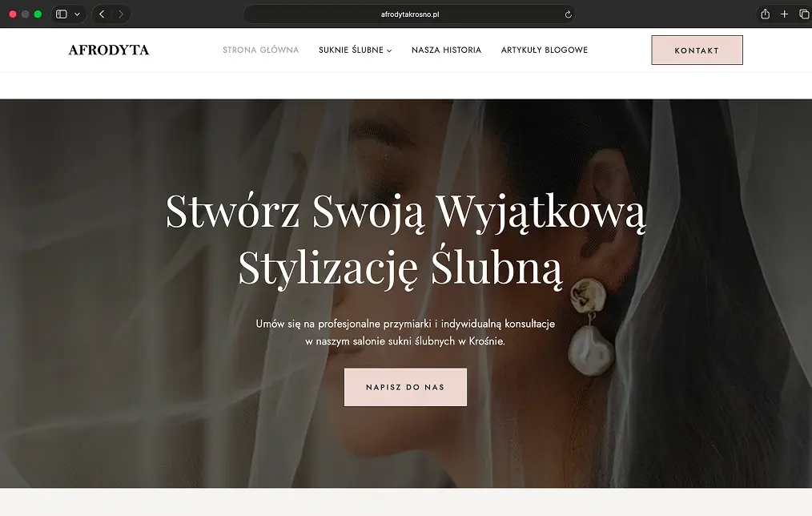Click the AFRODYTA logo
Screen dimensions: 812x516
coord(109,50)
